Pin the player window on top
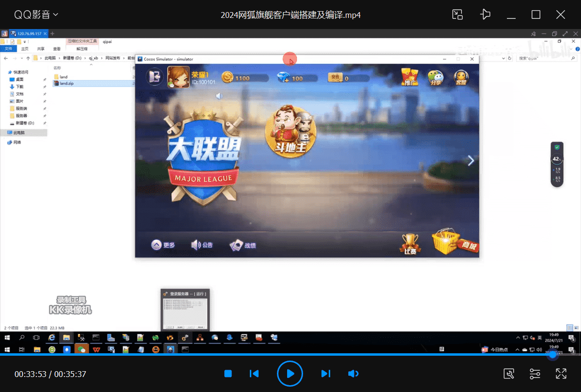581x392 pixels. point(485,15)
